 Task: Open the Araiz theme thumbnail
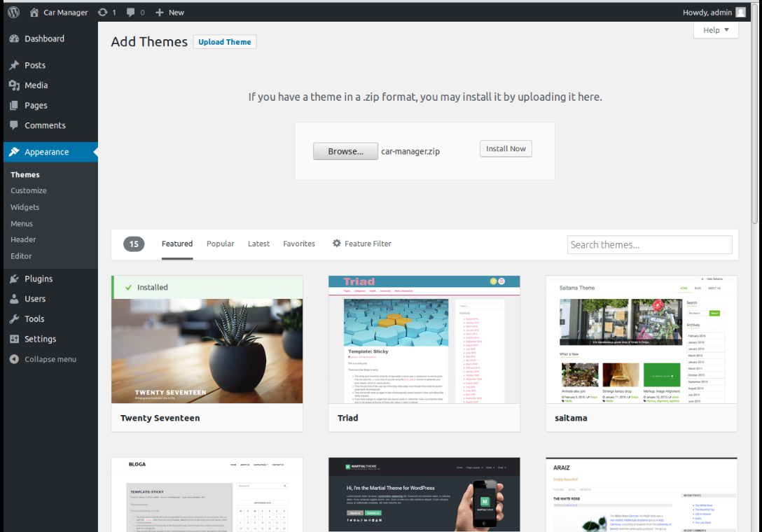coord(642,495)
